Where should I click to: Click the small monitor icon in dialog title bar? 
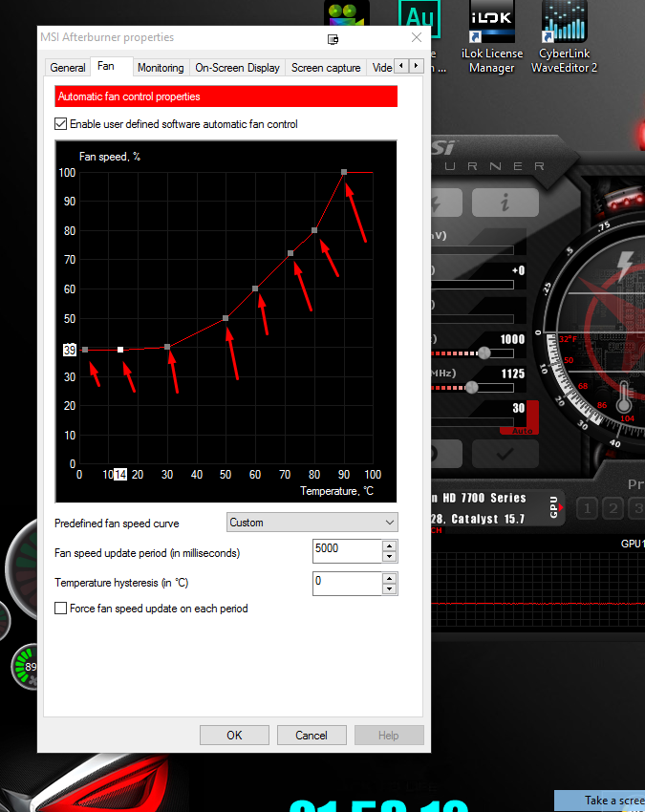click(x=333, y=39)
